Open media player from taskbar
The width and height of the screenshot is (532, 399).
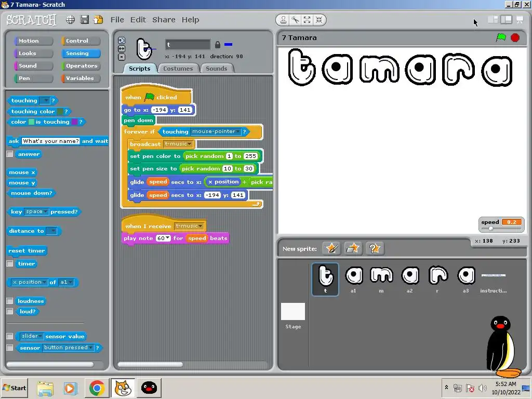tap(71, 389)
